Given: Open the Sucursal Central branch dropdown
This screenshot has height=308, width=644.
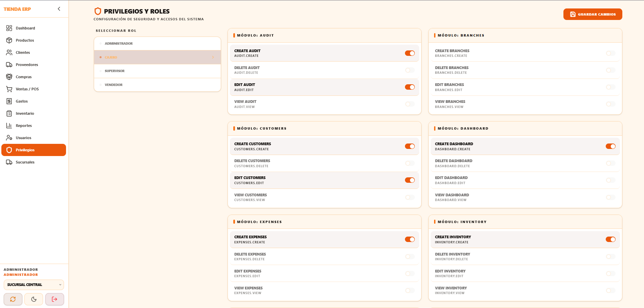Looking at the screenshot, I should point(34,285).
